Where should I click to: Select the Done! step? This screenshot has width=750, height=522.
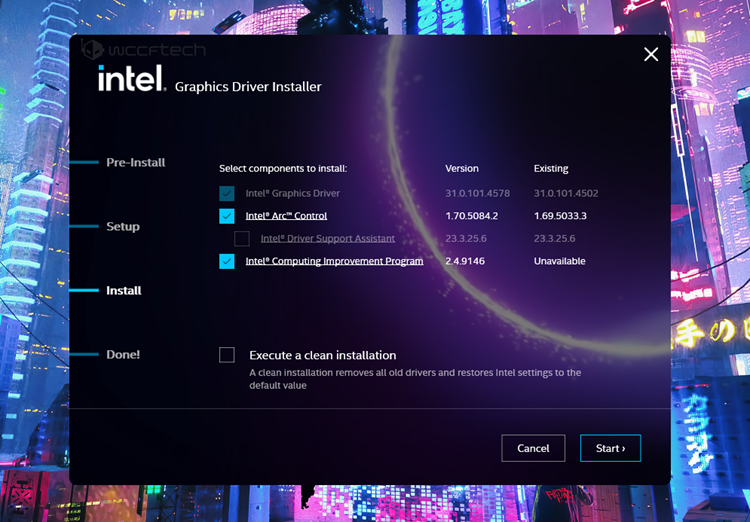pyautogui.click(x=123, y=355)
